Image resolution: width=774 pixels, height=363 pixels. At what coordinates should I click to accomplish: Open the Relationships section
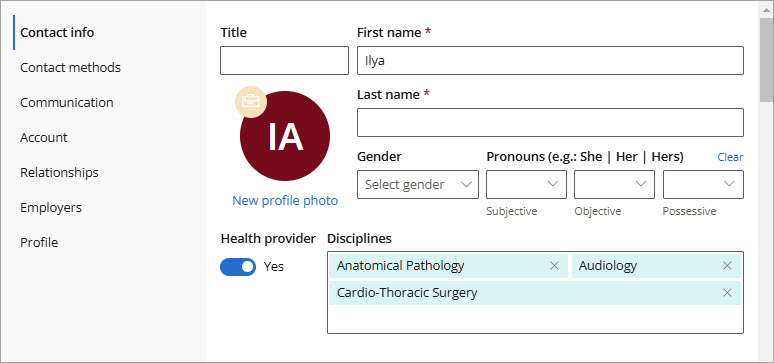(59, 172)
